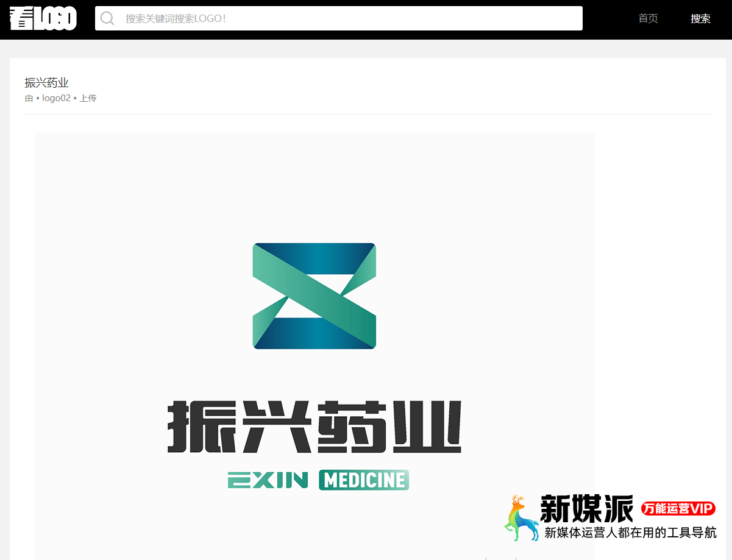Viewport: 732px width, 560px height.
Task: Select the 搜索 navigation menu item
Action: (x=700, y=18)
